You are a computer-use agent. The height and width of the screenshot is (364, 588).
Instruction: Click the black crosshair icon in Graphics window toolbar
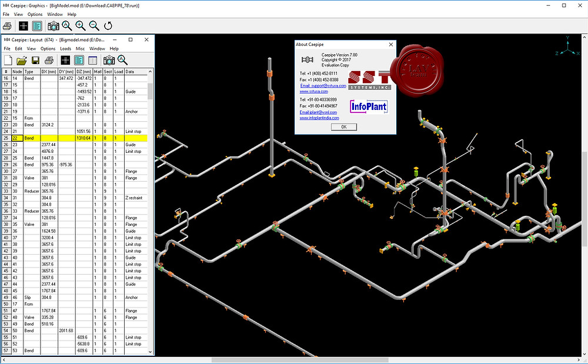pyautogui.click(x=24, y=26)
